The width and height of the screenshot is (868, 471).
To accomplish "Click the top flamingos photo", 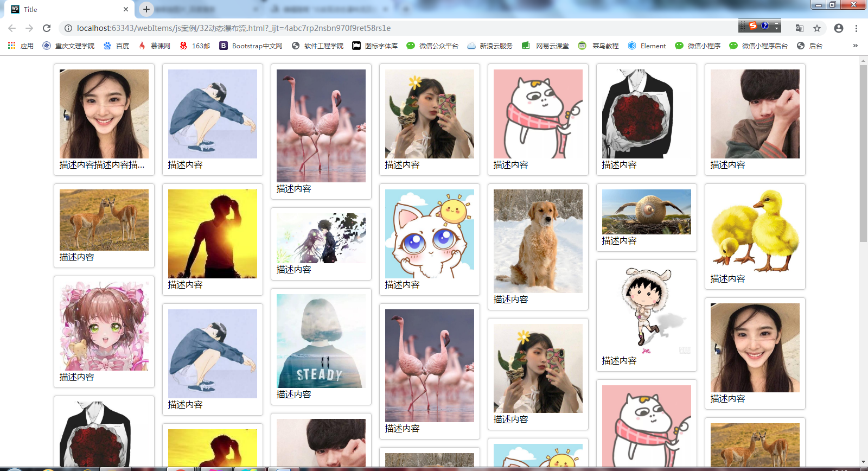I will point(321,126).
